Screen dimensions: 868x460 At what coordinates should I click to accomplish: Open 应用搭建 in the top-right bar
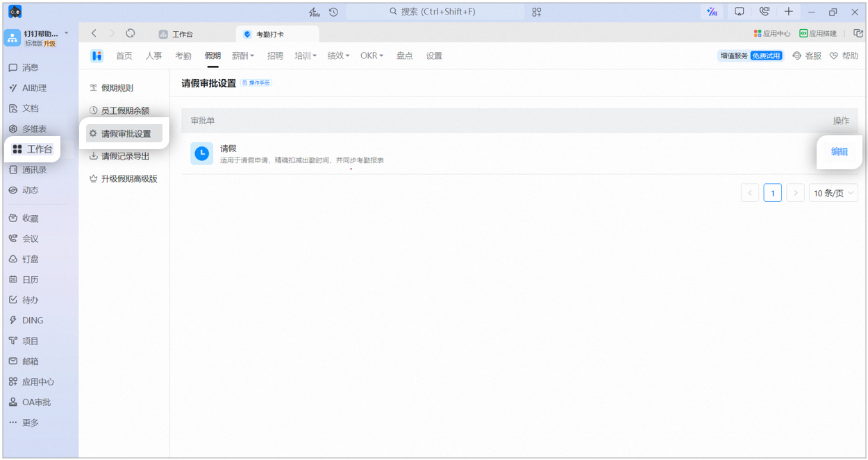[818, 33]
